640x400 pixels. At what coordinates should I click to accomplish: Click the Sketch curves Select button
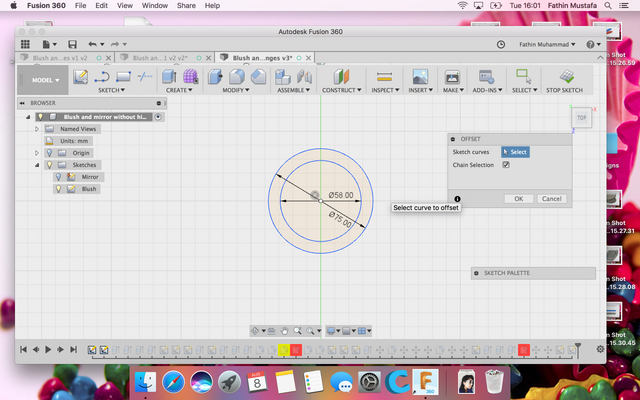515,152
